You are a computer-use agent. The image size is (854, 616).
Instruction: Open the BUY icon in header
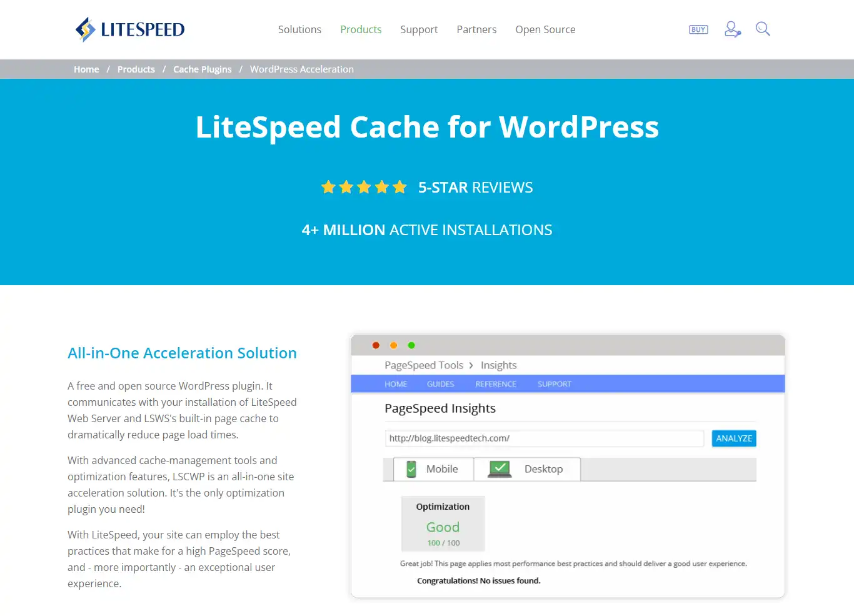[x=698, y=29]
